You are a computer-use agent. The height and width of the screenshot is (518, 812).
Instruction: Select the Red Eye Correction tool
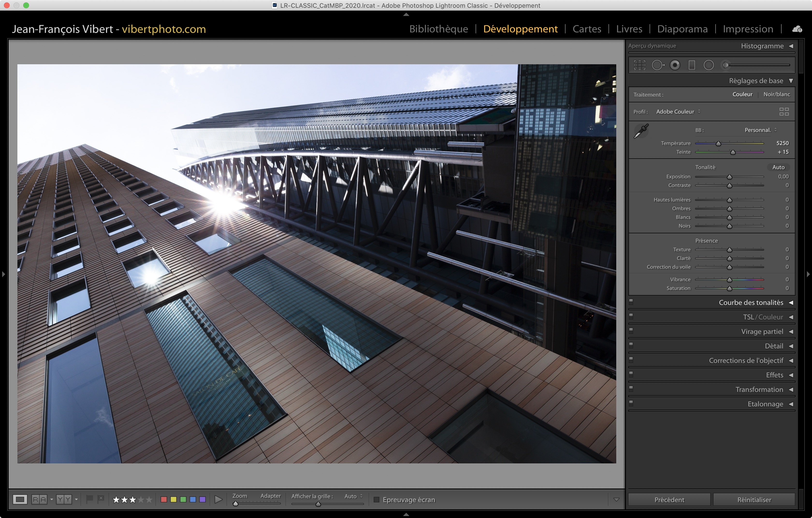675,65
